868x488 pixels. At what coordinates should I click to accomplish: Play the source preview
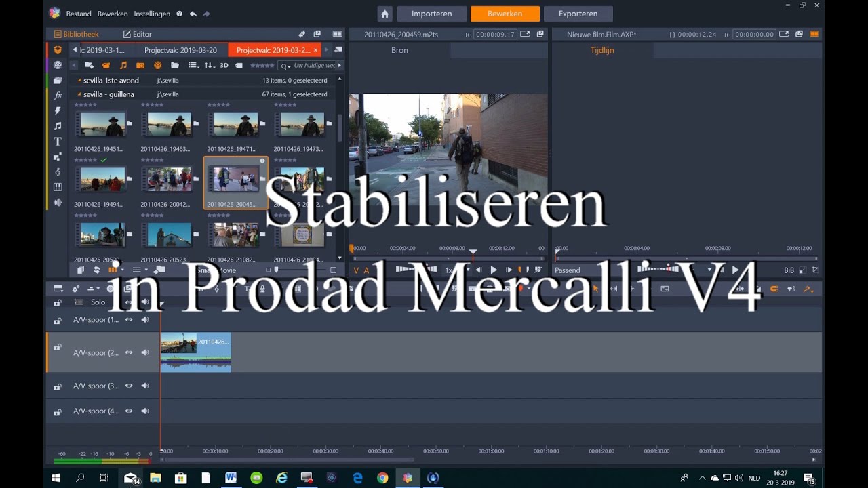[x=494, y=270]
